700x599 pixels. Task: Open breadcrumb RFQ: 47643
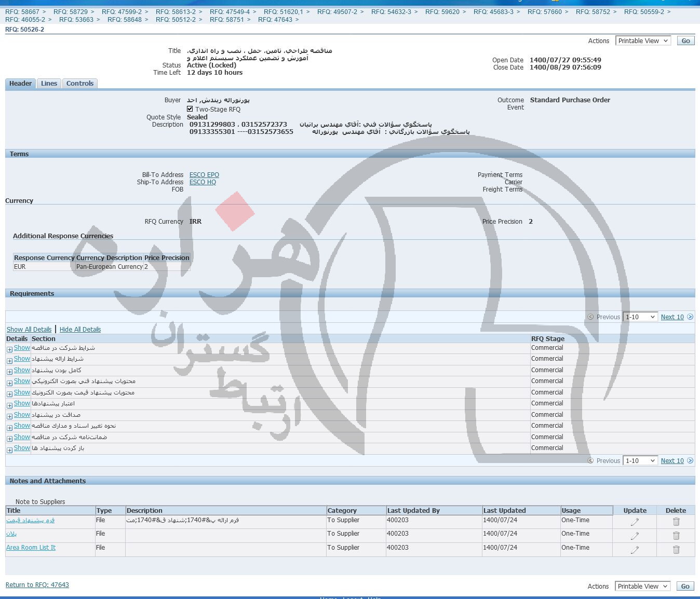275,19
